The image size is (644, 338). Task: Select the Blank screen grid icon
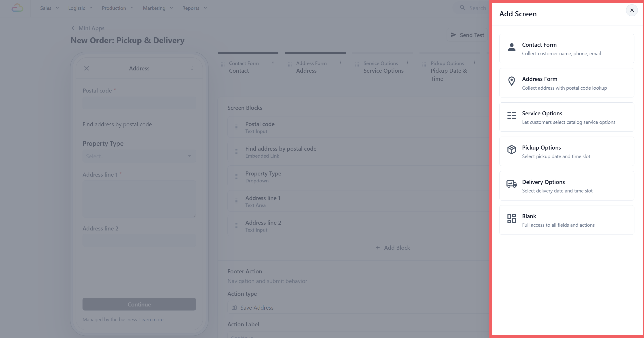point(511,218)
